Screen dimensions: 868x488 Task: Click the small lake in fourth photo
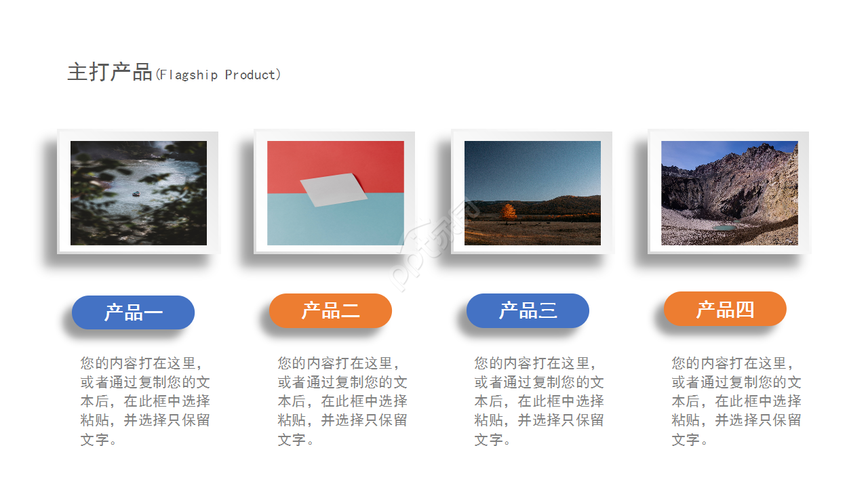pos(723,228)
